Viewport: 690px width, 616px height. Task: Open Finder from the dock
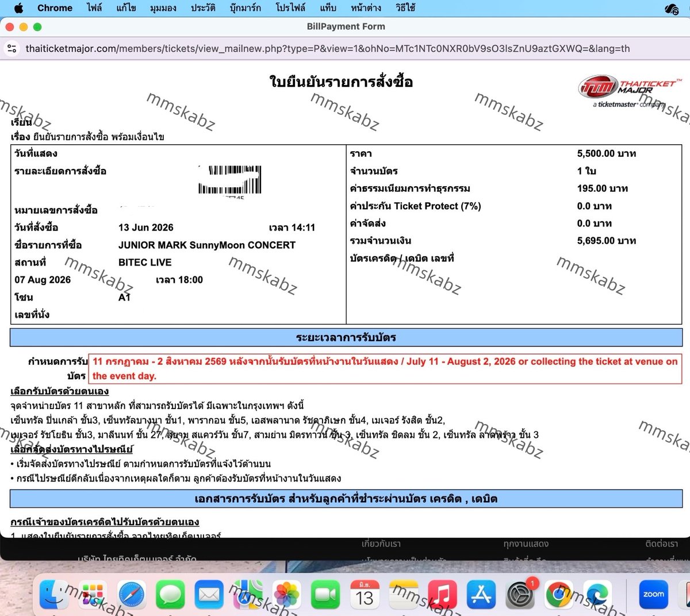54,594
